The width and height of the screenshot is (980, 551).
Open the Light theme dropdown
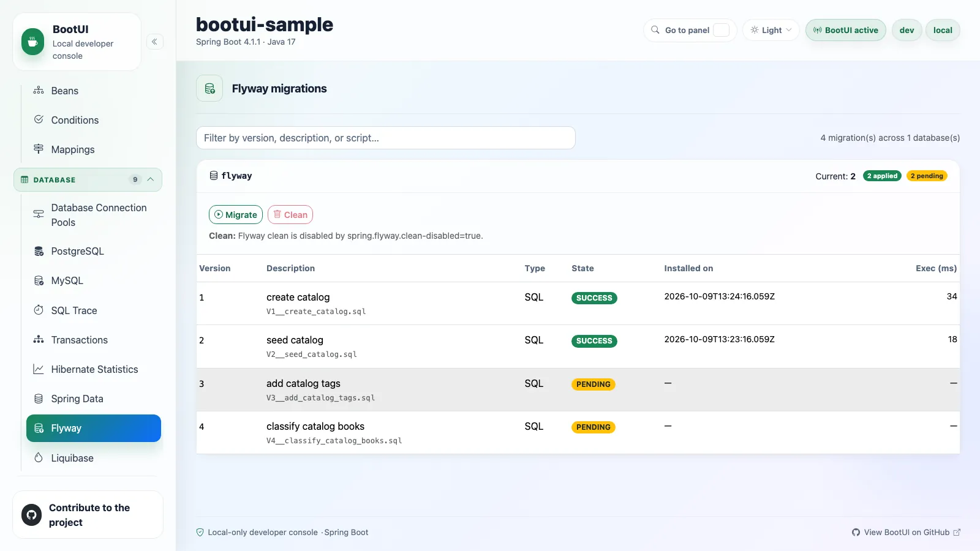(x=771, y=30)
